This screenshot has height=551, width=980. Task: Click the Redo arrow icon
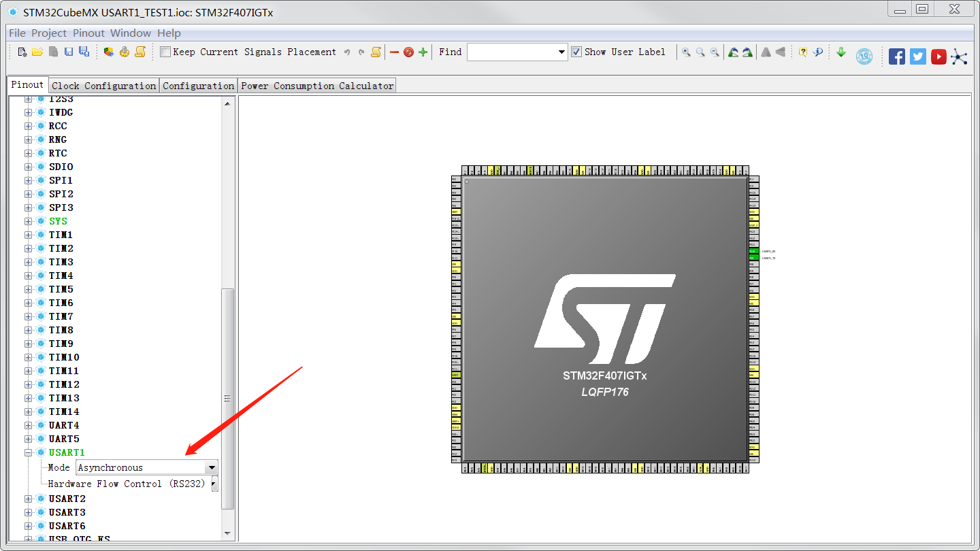click(x=361, y=52)
